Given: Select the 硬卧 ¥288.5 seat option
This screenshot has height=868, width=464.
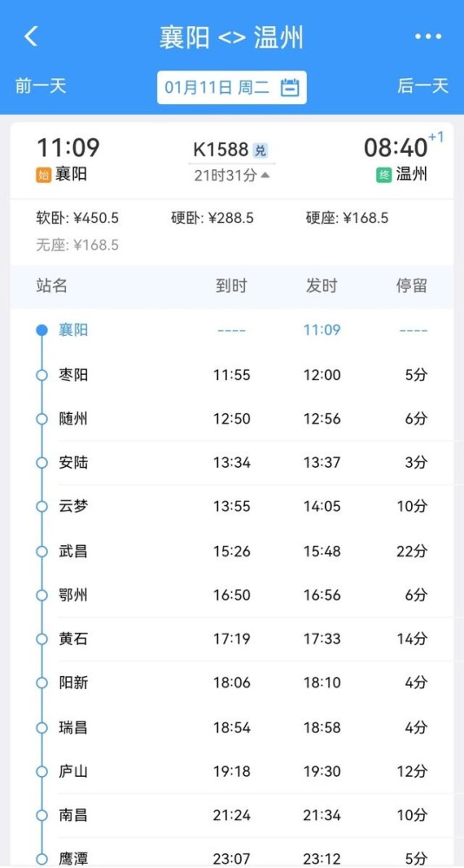Looking at the screenshot, I should tap(212, 218).
